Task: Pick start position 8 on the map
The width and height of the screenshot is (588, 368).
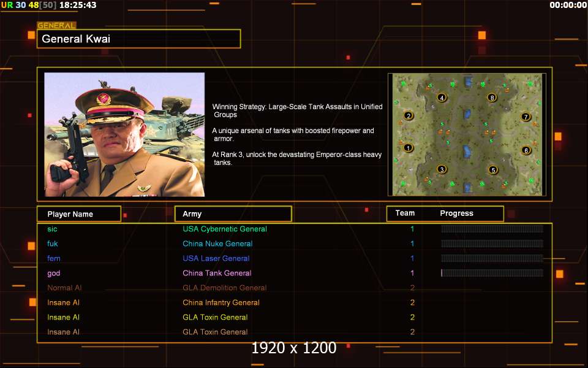Action: pyautogui.click(x=492, y=98)
